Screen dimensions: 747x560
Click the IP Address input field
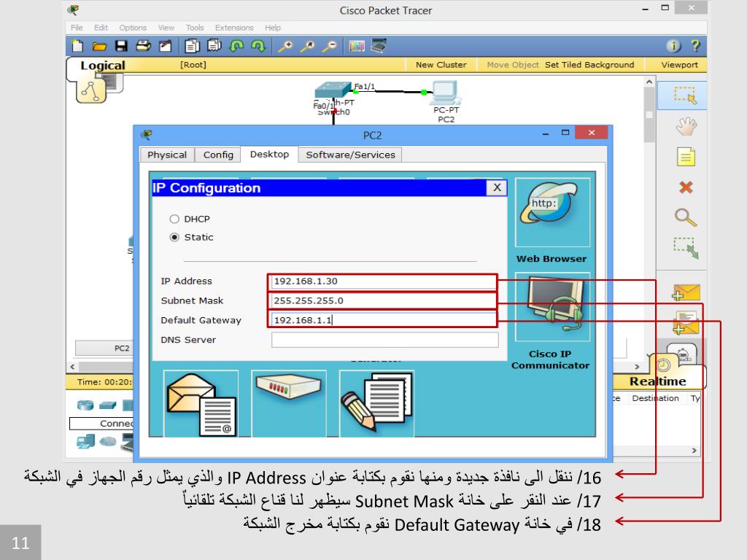click(x=384, y=281)
